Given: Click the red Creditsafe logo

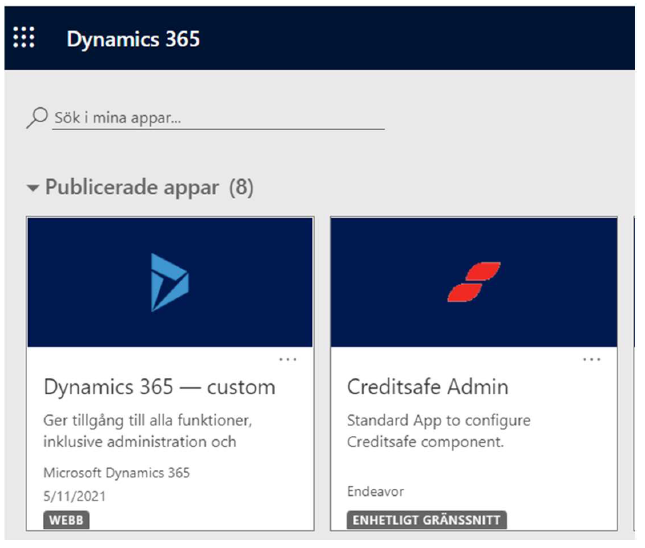Looking at the screenshot, I should [x=473, y=282].
